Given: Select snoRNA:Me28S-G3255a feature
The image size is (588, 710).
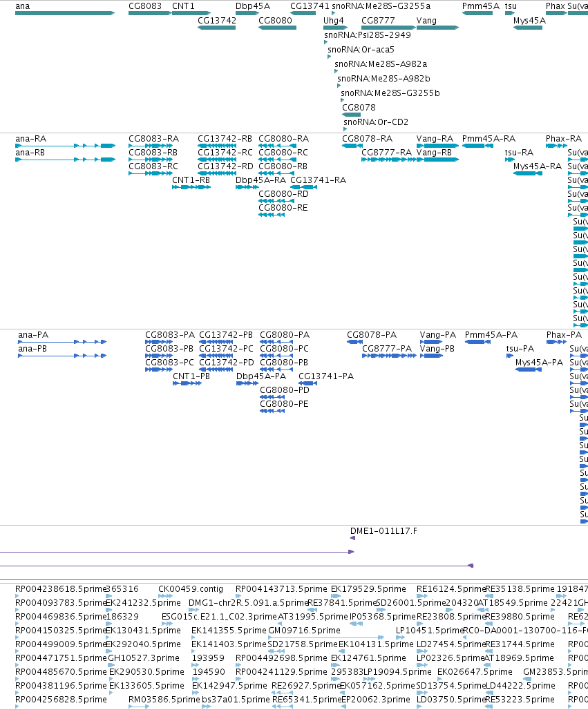Looking at the screenshot, I should click(x=334, y=13).
